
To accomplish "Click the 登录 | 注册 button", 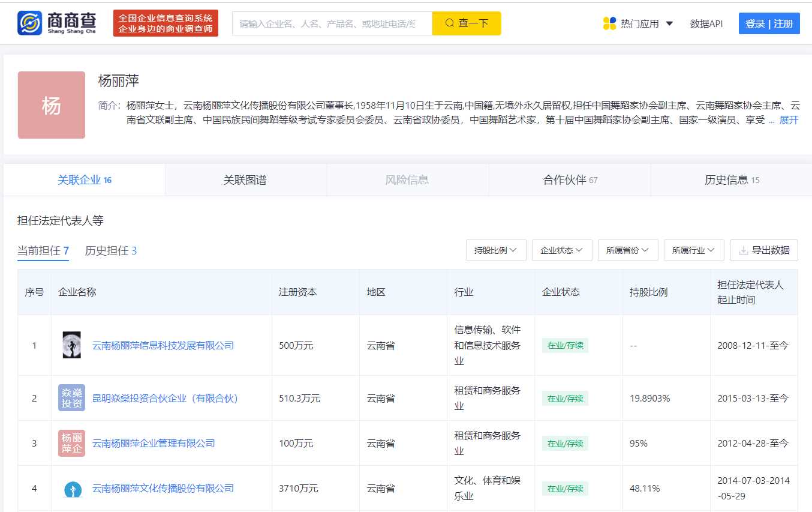I will (769, 23).
